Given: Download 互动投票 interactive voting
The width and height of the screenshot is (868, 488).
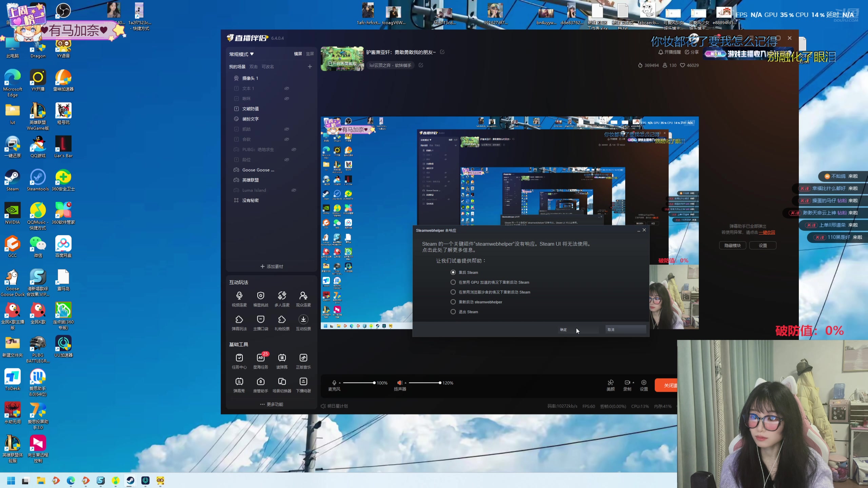Looking at the screenshot, I should (x=303, y=323).
